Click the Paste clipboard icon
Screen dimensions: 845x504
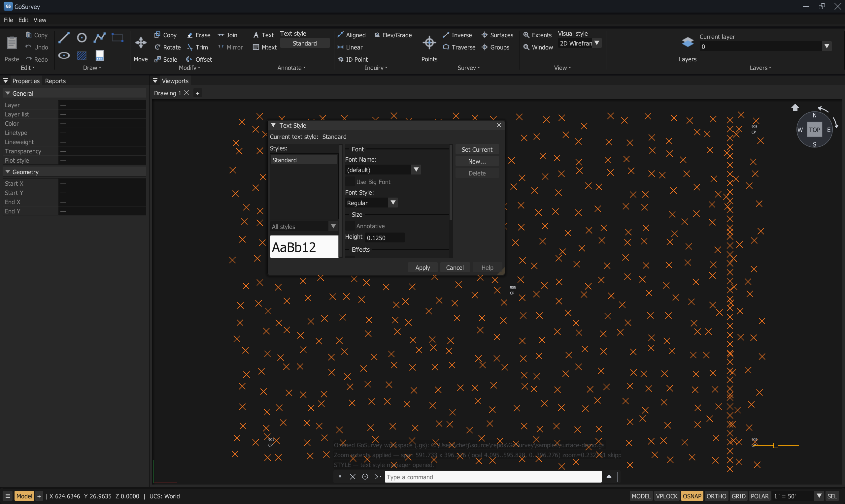click(12, 48)
